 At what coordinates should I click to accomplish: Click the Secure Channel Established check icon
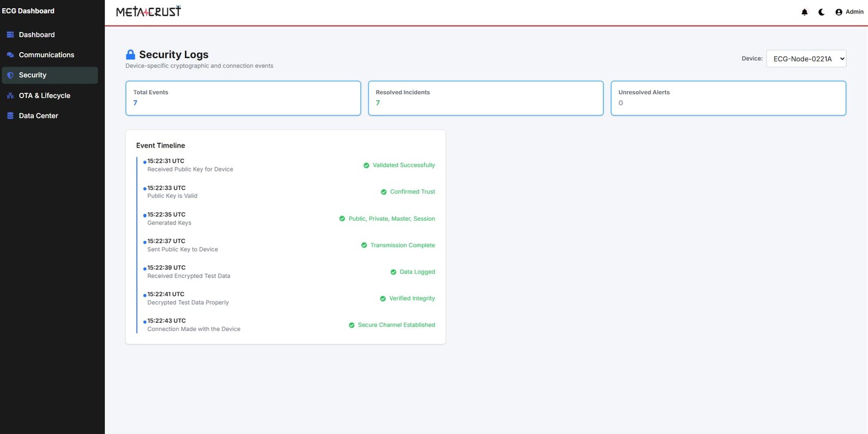coord(352,325)
